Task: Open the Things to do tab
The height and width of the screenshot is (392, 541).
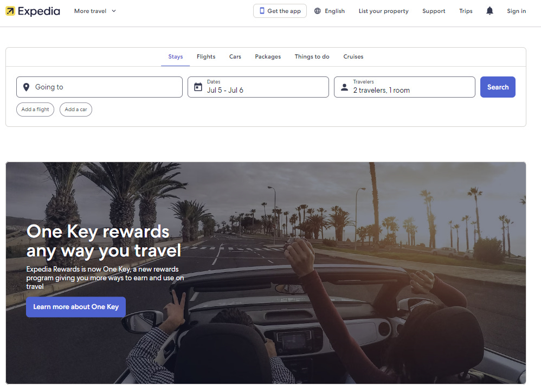Action: tap(312, 56)
